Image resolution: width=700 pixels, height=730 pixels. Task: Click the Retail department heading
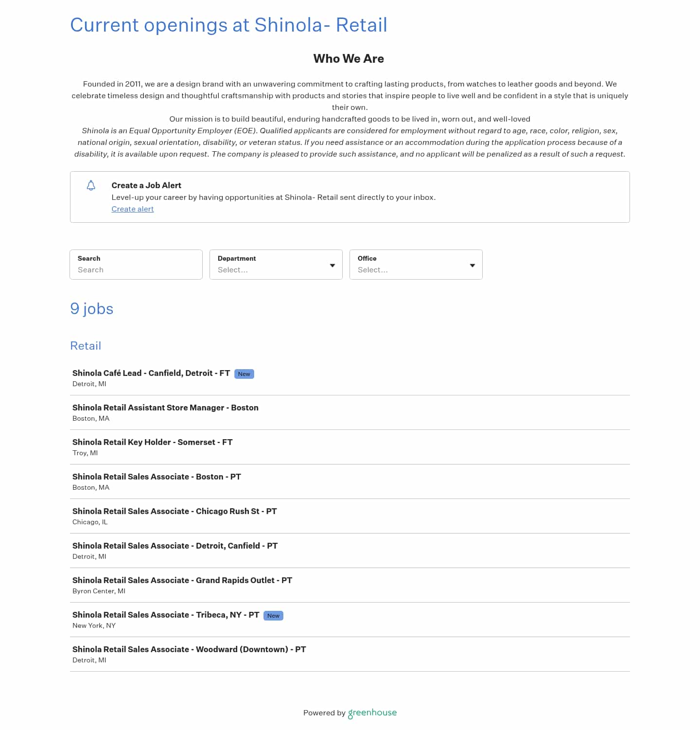[86, 346]
